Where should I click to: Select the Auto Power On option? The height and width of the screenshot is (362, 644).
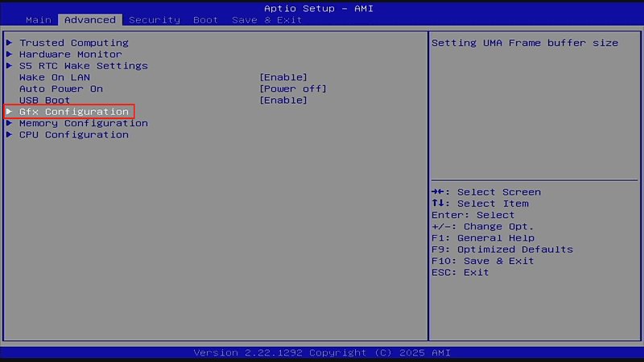61,88
